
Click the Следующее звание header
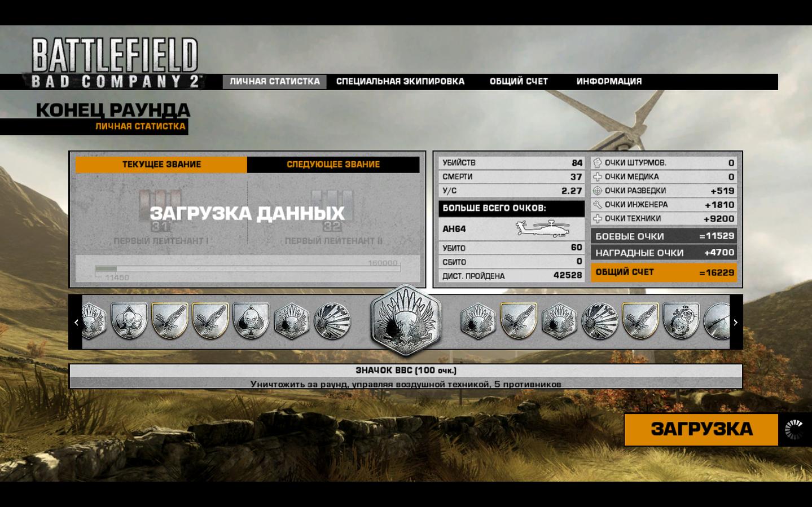coord(333,164)
